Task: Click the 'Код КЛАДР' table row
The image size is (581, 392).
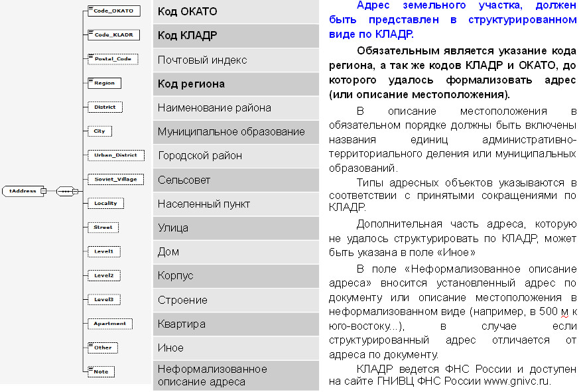Action: point(236,36)
